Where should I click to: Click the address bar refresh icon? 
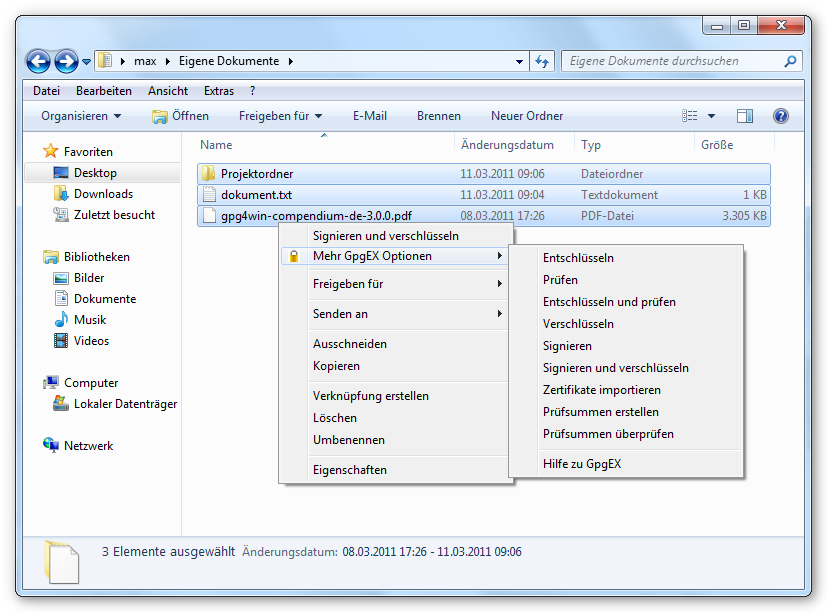point(543,61)
